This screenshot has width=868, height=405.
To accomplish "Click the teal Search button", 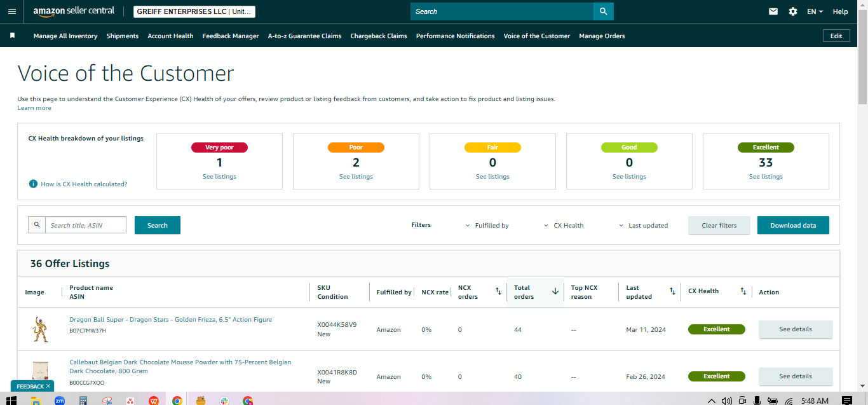I will (158, 225).
